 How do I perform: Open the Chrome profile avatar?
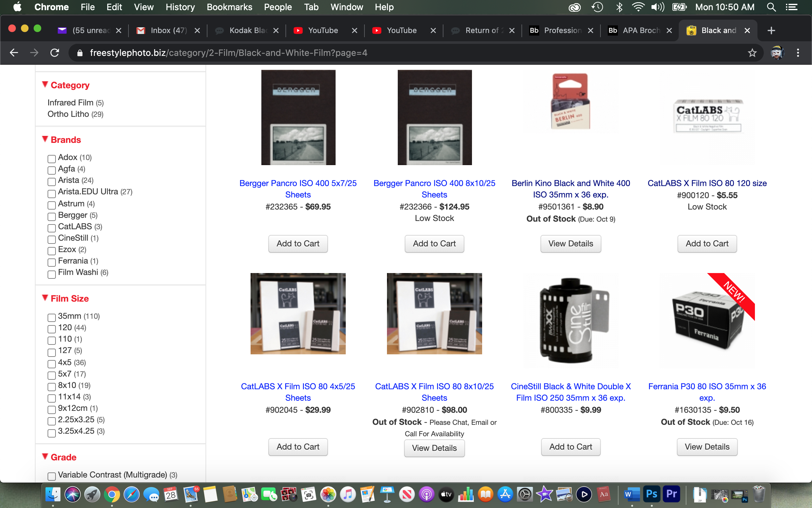click(x=777, y=53)
